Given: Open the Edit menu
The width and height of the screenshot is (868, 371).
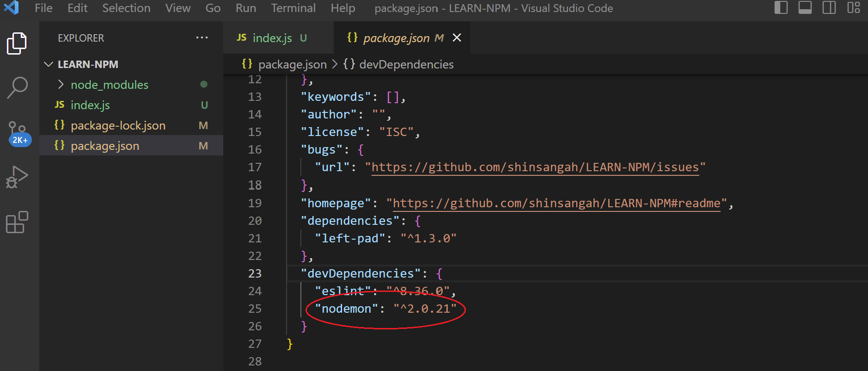Looking at the screenshot, I should pos(77,8).
